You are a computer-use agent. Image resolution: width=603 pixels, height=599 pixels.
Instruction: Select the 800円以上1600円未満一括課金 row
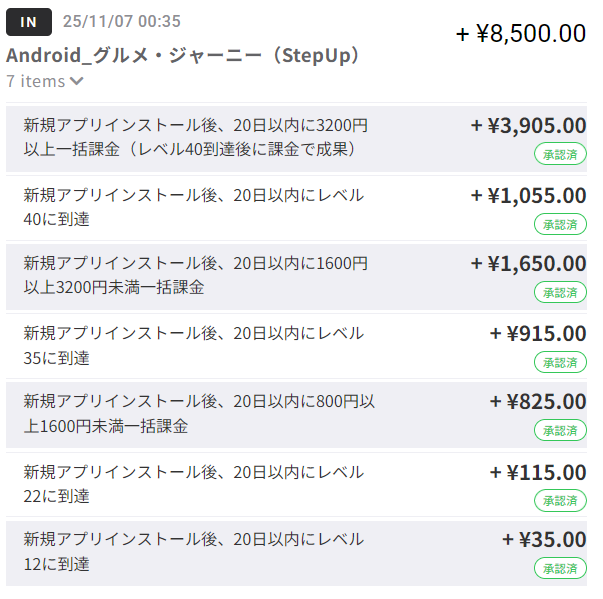(199, 413)
